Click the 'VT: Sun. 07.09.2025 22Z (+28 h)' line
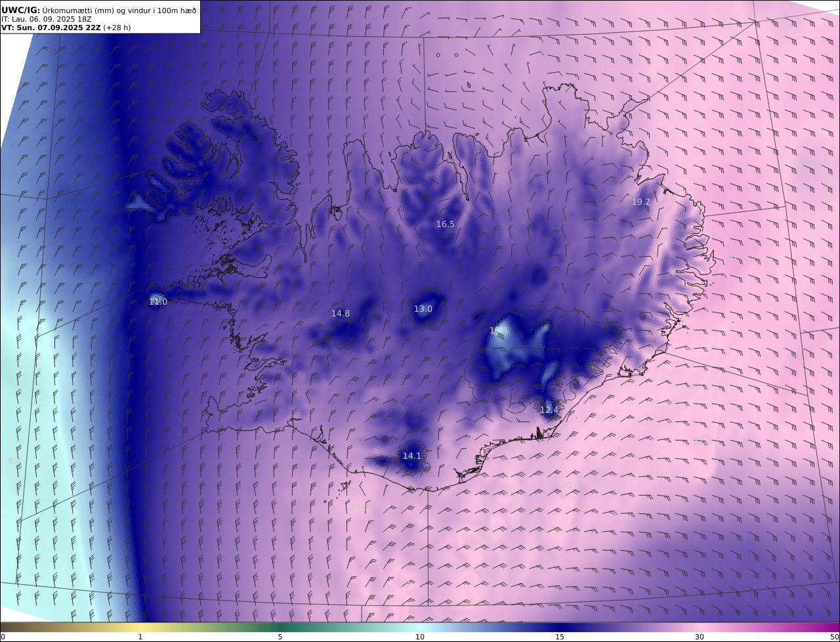This screenshot has height=642, width=840. [x=66, y=28]
